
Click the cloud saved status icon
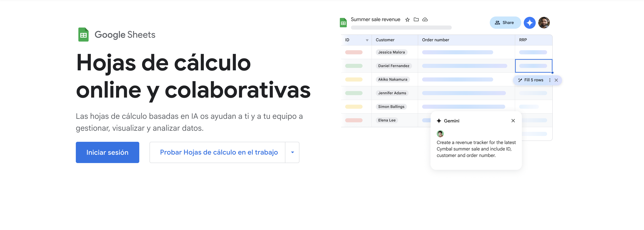pos(425,20)
